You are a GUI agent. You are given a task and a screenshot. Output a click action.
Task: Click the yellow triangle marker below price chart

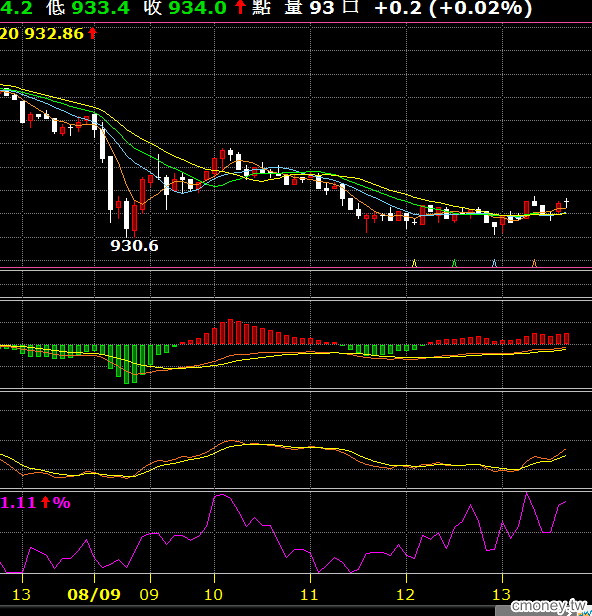coord(414,263)
